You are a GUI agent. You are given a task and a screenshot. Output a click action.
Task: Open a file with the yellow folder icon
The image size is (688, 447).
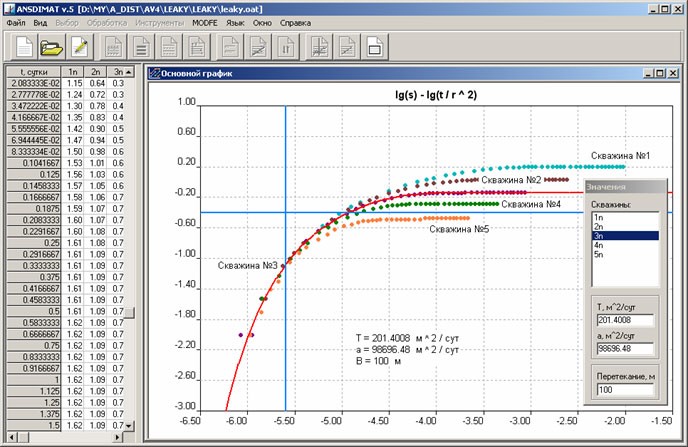tap(51, 46)
